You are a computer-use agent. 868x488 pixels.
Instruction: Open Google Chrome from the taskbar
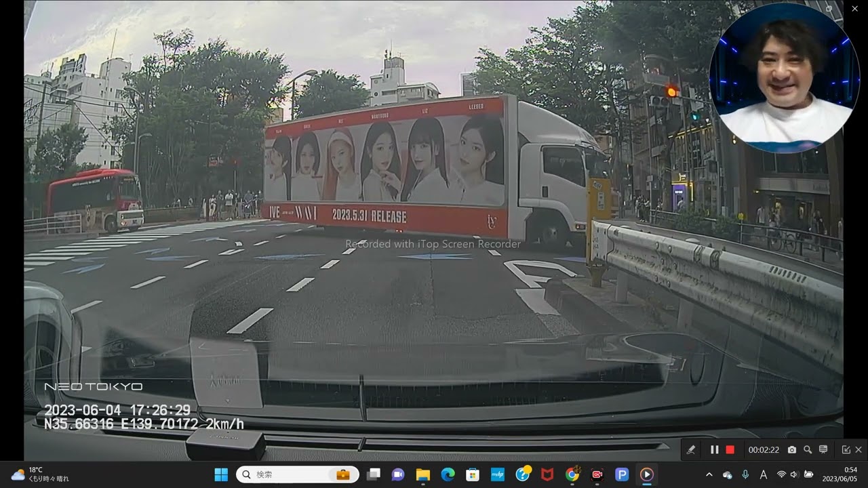[x=572, y=474]
